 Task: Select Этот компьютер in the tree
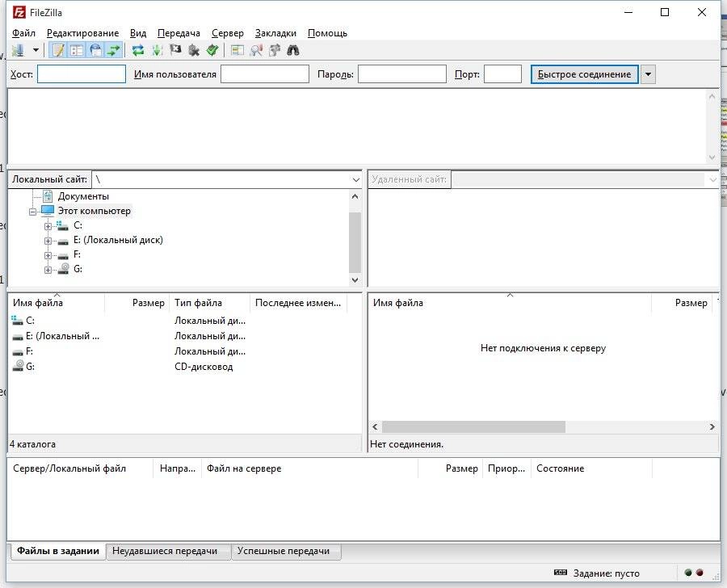[95, 211]
